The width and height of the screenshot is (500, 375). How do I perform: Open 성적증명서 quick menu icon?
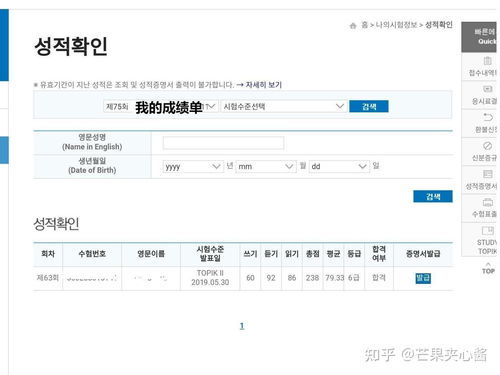point(487,174)
